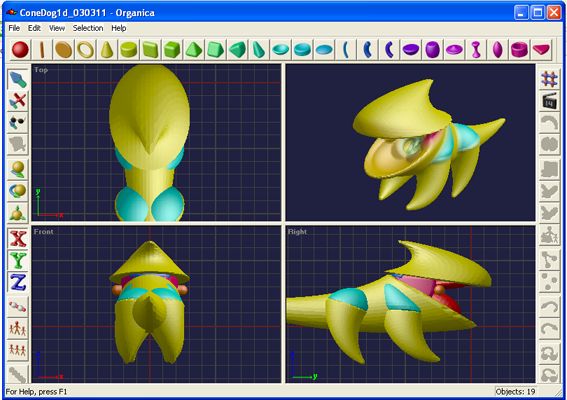Click the clapperboard animation icon
The height and width of the screenshot is (400, 567).
(x=549, y=101)
